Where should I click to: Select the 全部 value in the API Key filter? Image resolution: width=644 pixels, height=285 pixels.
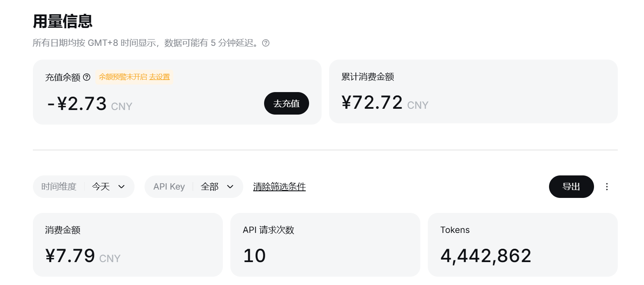coord(210,187)
